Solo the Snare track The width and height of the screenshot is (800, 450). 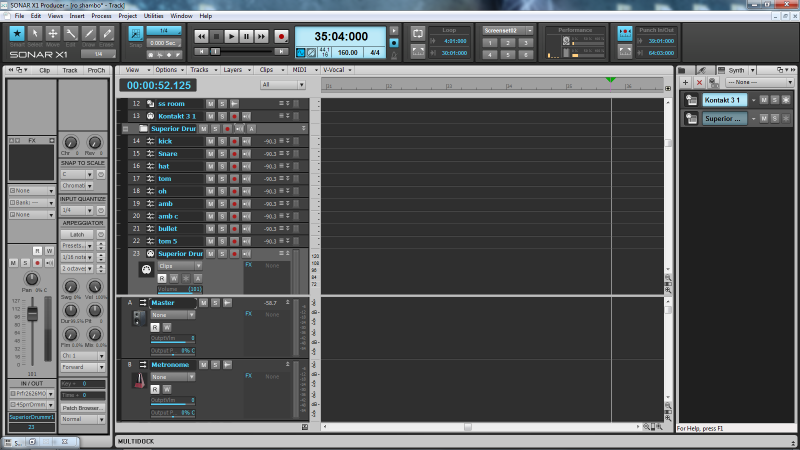pos(222,154)
